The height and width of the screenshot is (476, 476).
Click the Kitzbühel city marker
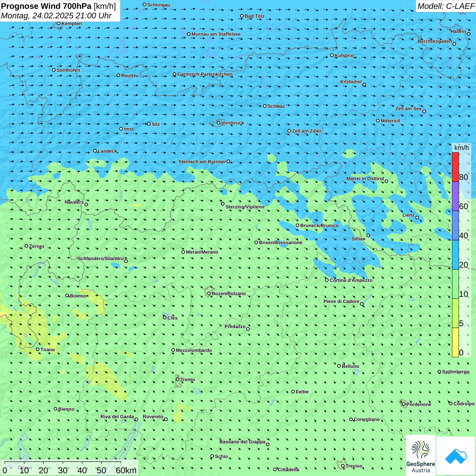point(364,85)
